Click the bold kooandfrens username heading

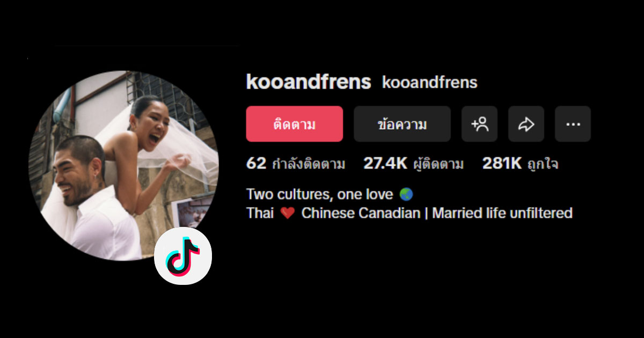point(309,82)
